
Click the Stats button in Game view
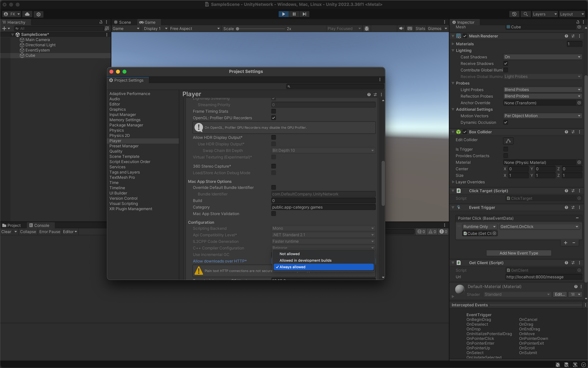point(420,28)
